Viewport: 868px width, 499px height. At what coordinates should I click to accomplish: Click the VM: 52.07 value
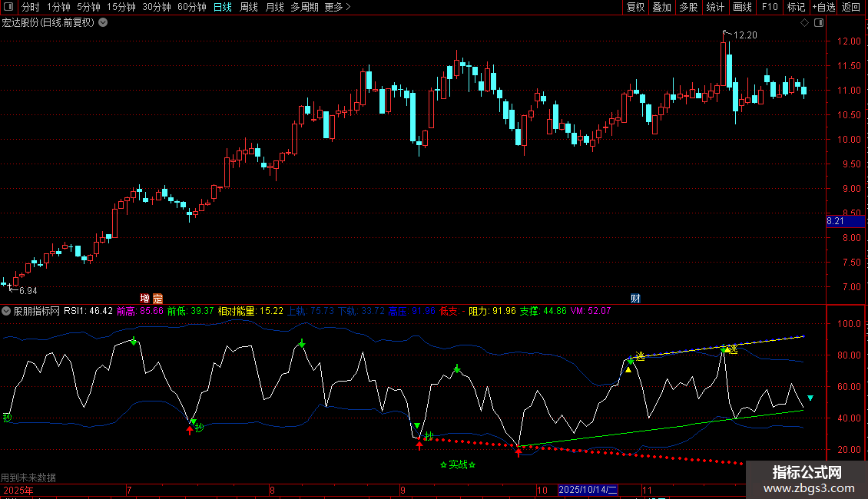(x=591, y=311)
